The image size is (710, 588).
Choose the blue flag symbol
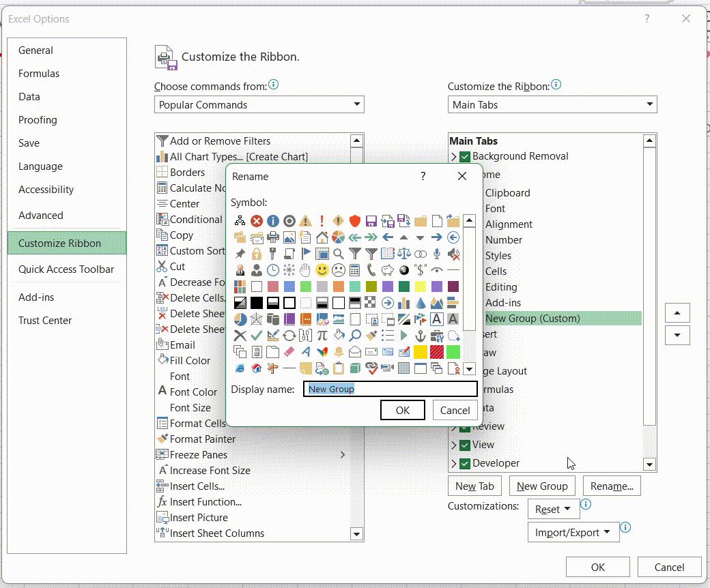[x=306, y=254]
